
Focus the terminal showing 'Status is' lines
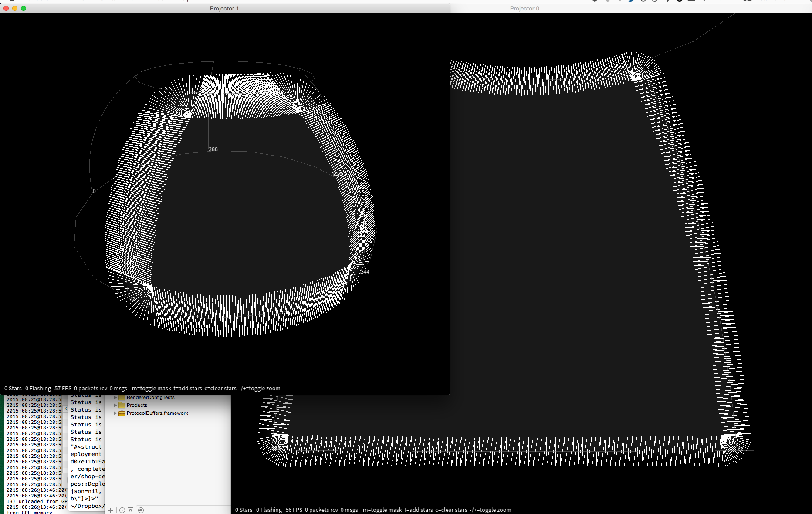(x=86, y=453)
